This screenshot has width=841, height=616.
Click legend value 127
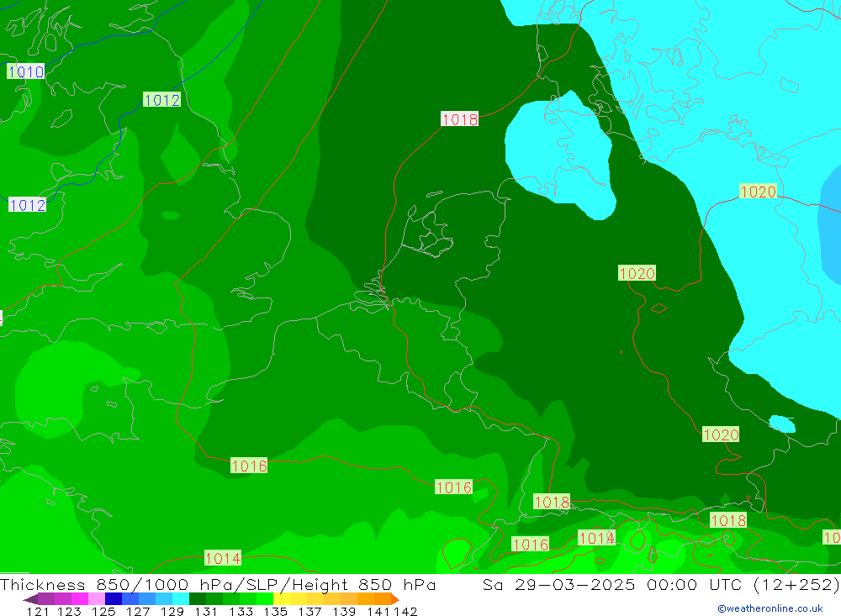[x=138, y=611]
